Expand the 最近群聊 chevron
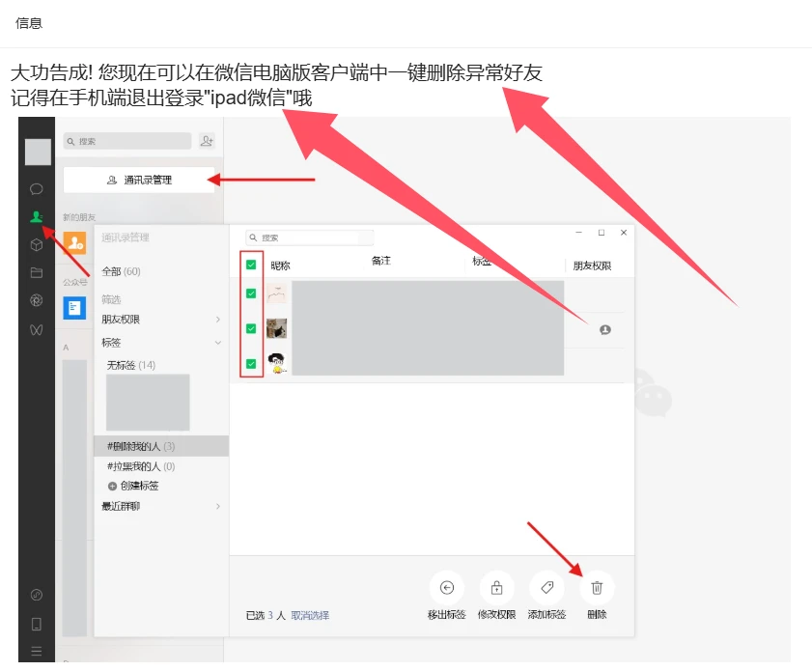 [x=218, y=506]
